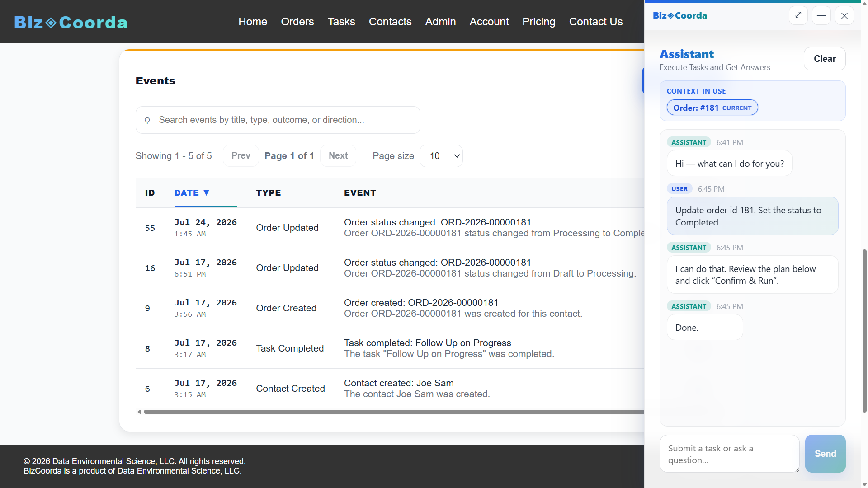Click 'Jul 24, 2026' date cell

[x=206, y=222]
